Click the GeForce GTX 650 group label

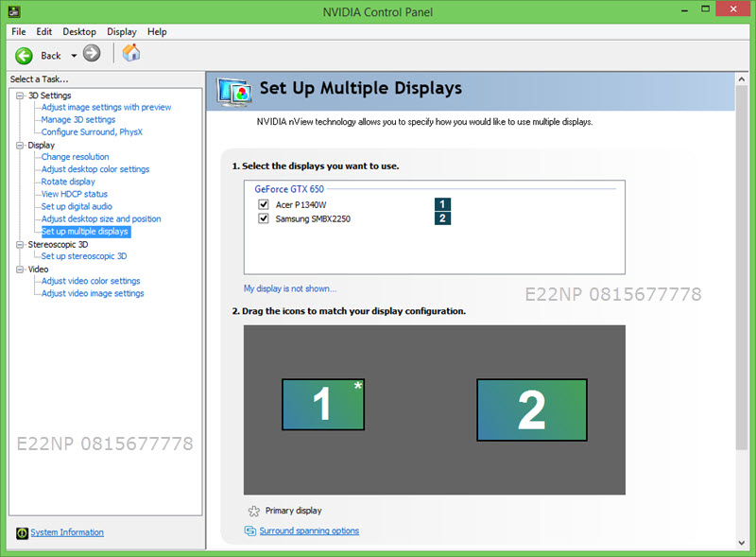click(289, 189)
